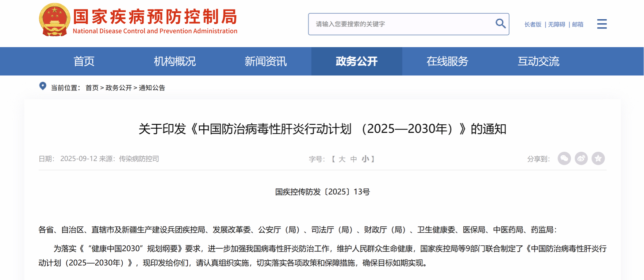Click the paragraph starting 为落实
Image resolution: width=644 pixels, height=280 pixels.
tap(322, 256)
